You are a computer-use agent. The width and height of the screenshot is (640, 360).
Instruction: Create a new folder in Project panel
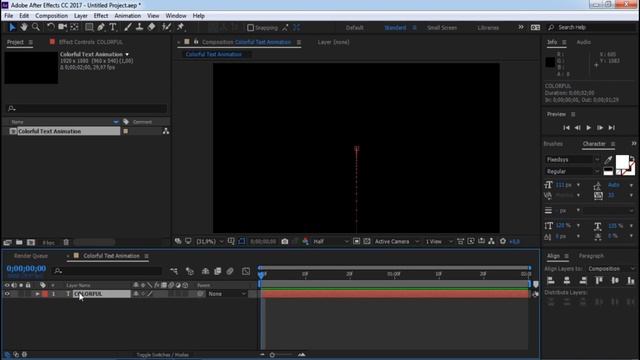coord(19,242)
